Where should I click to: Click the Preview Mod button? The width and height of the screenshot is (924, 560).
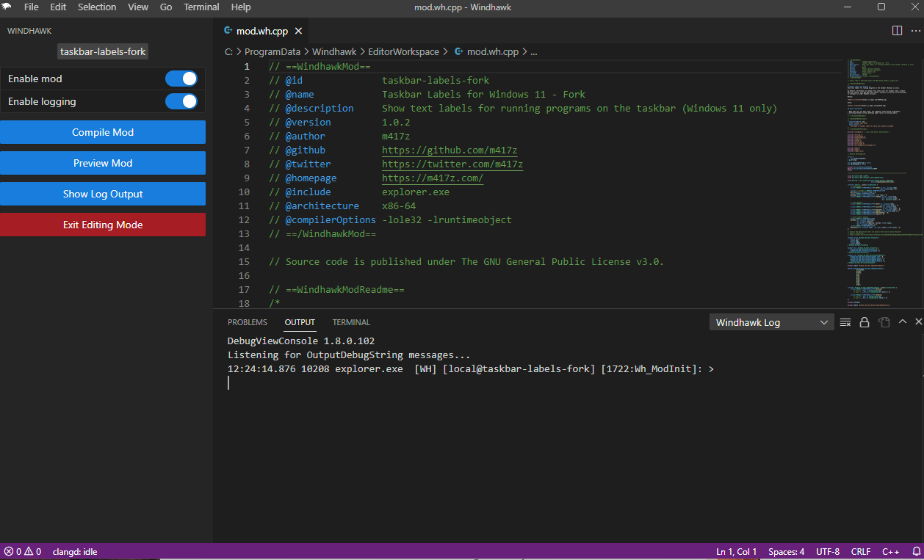pos(103,163)
